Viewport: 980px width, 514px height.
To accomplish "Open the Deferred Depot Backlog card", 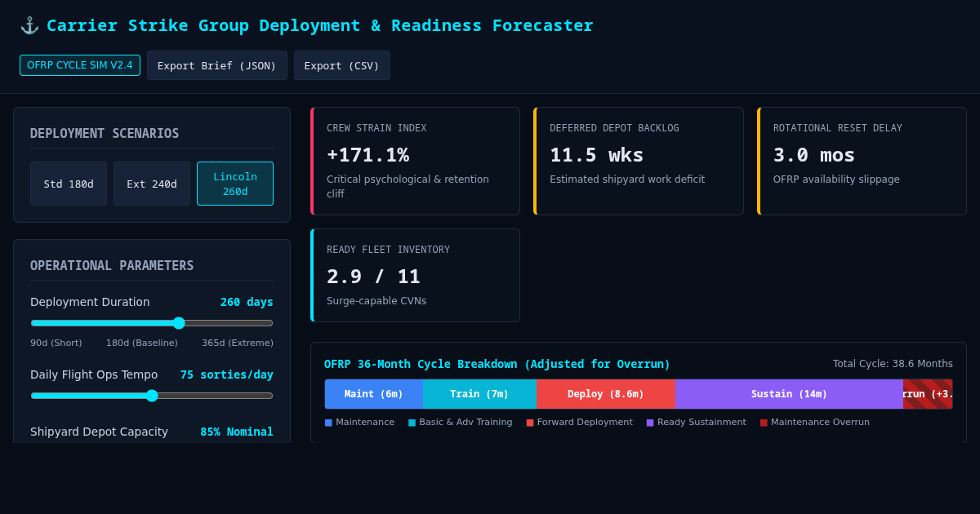I will click(x=639, y=161).
